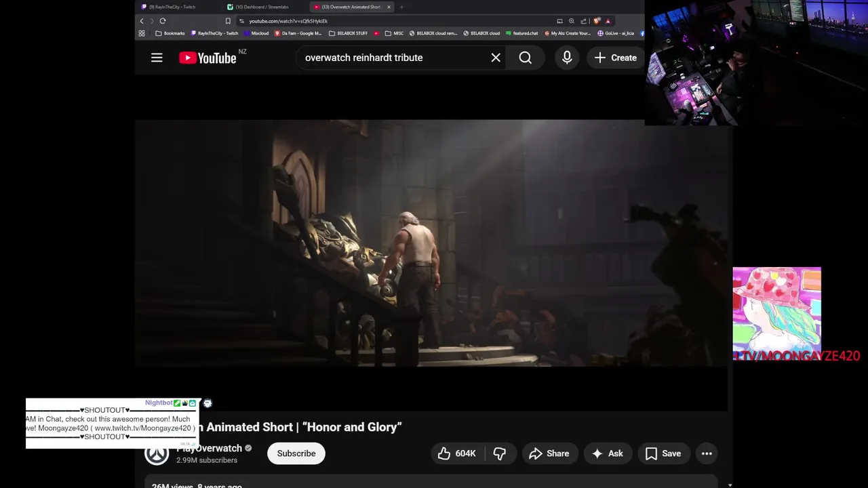
Task: Open Brave Shields lion icon
Action: pyautogui.click(x=597, y=21)
